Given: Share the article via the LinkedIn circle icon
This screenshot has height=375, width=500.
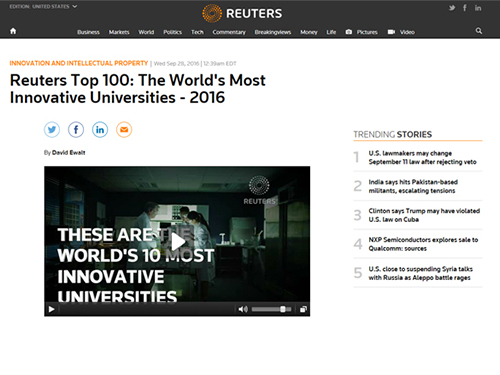Looking at the screenshot, I should click(100, 130).
